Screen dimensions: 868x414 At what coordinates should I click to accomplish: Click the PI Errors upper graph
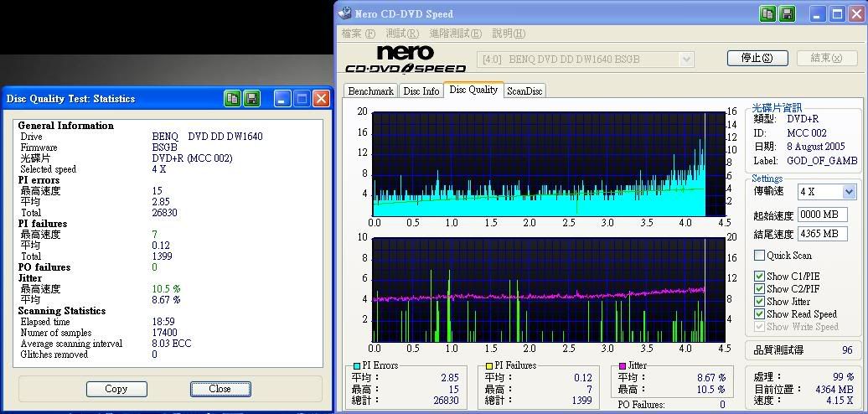pyautogui.click(x=549, y=163)
